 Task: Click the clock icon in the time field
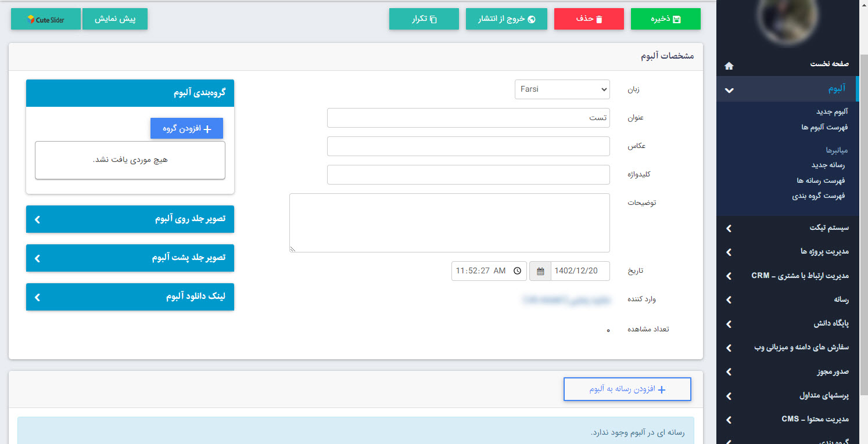pos(517,271)
